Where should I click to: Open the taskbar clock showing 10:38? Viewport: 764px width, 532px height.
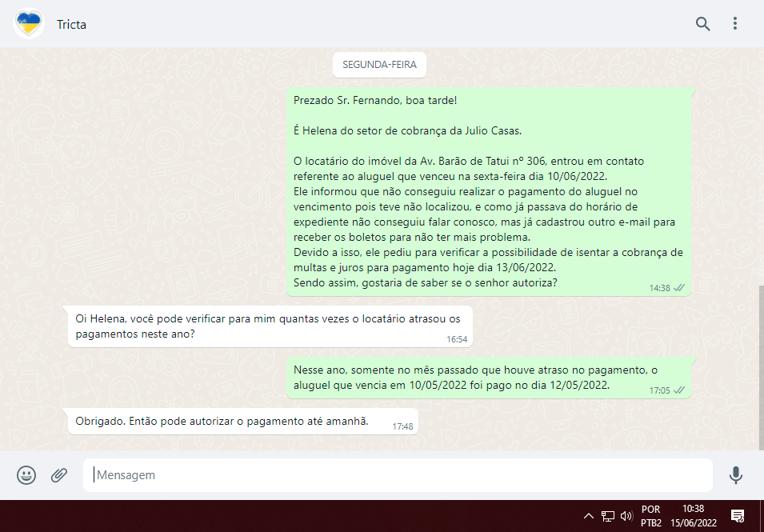(x=694, y=516)
